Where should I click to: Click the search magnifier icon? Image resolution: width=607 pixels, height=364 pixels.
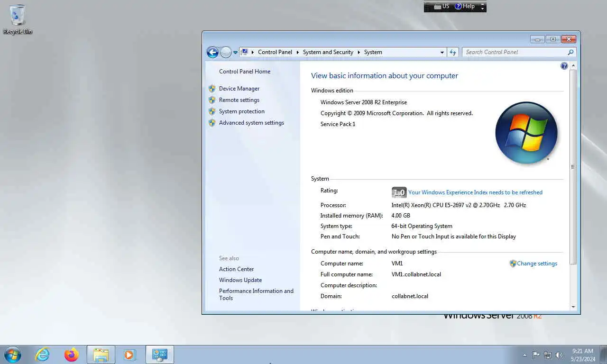click(570, 52)
